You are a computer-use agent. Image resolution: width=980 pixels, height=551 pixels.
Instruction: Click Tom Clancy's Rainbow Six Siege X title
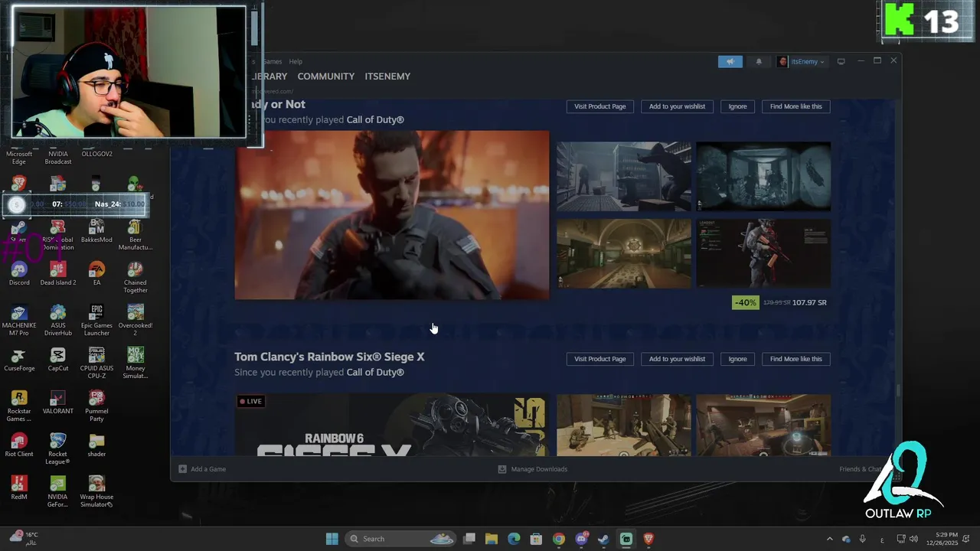click(329, 357)
